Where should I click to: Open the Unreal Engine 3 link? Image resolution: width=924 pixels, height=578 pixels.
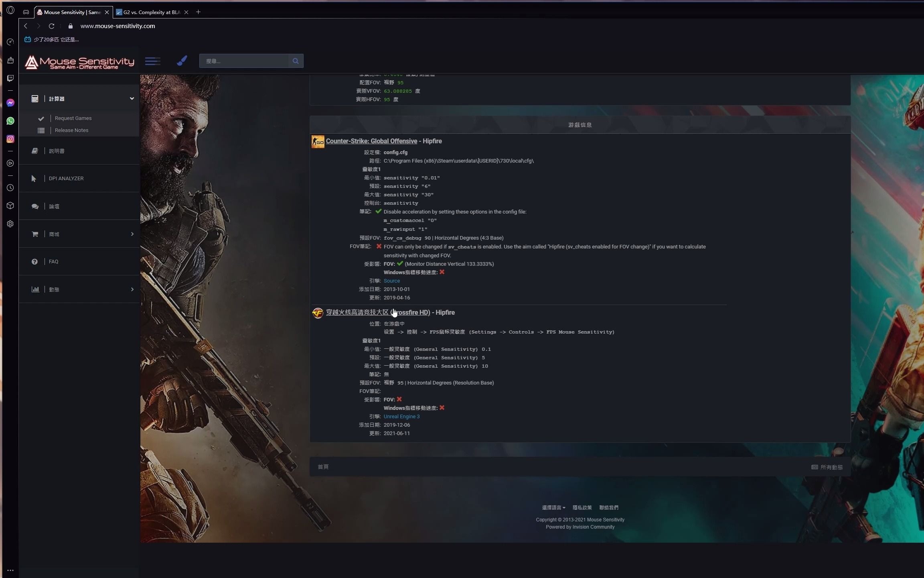[x=401, y=416]
